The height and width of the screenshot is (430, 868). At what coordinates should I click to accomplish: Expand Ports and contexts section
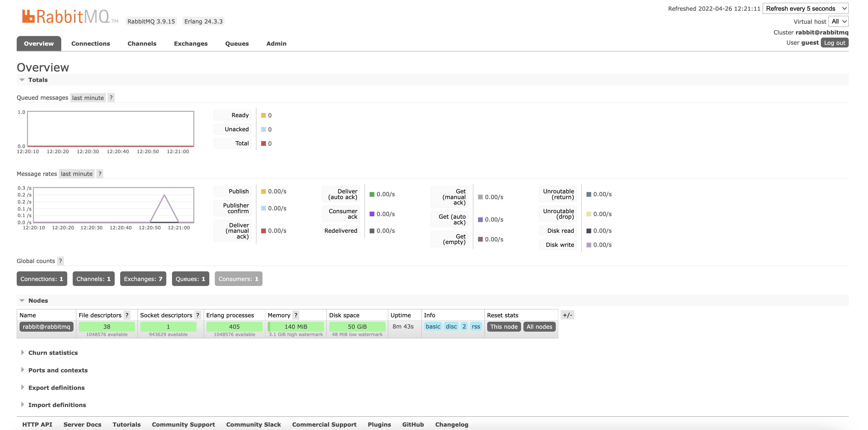point(58,370)
